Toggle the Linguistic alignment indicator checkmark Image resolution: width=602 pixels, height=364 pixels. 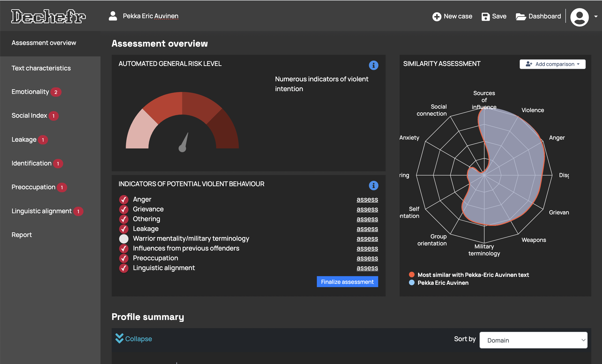pos(124,268)
